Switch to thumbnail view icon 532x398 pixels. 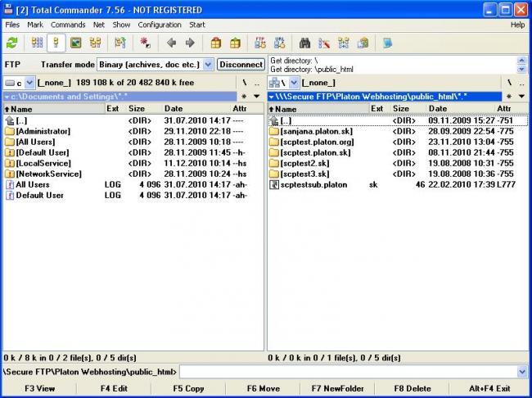75,43
